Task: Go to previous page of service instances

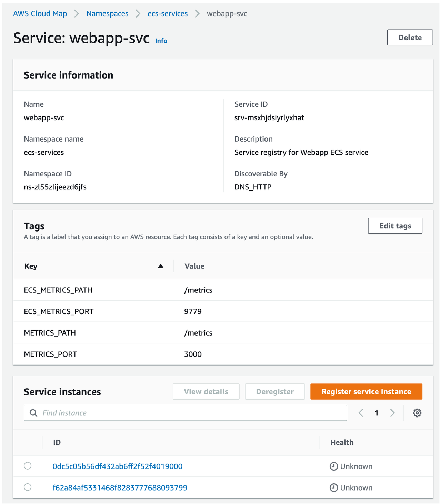Action: 361,413
